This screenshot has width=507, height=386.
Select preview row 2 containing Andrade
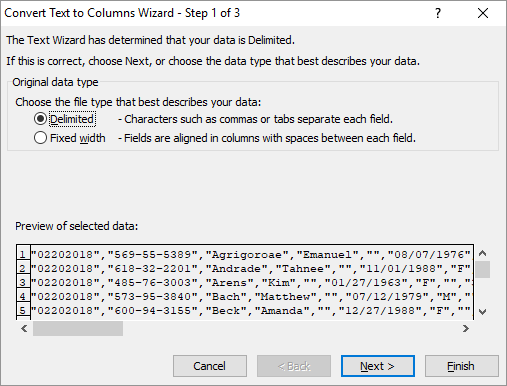click(245, 268)
